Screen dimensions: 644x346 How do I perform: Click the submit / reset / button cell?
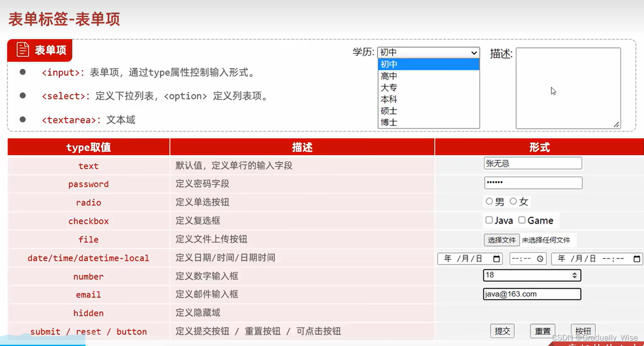[89, 332]
